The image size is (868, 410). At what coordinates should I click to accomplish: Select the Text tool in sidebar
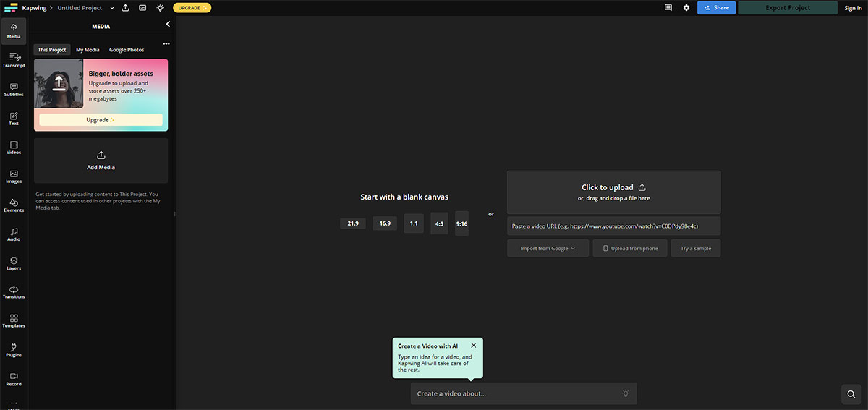pos(14,118)
